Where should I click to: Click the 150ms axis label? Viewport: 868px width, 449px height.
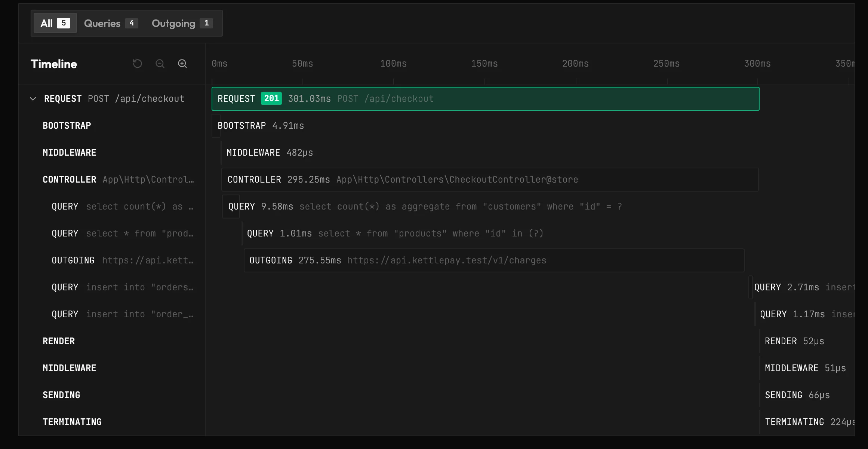coord(484,64)
